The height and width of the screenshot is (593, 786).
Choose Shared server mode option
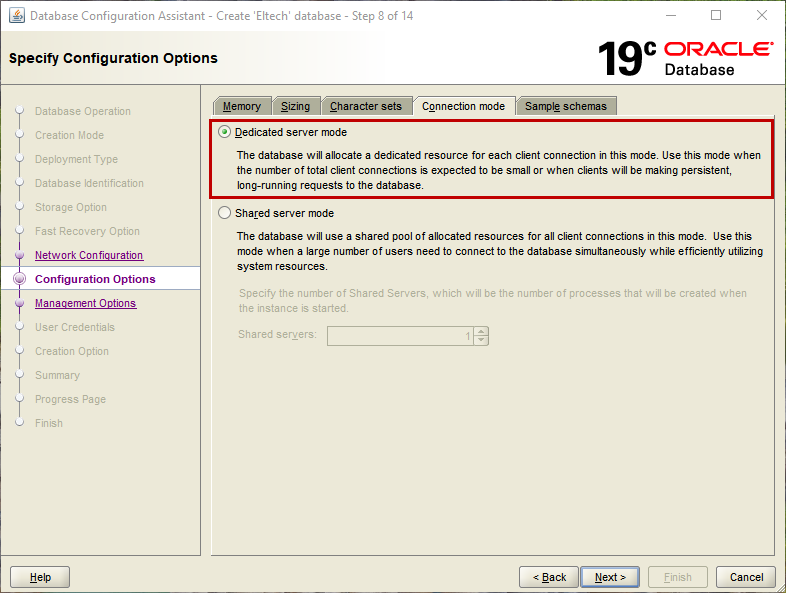(225, 213)
